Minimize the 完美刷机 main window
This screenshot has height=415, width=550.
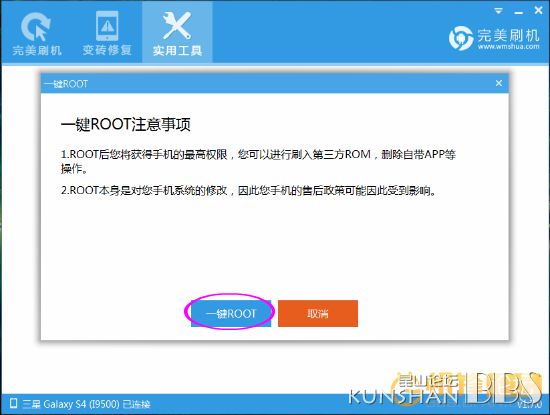click(519, 13)
